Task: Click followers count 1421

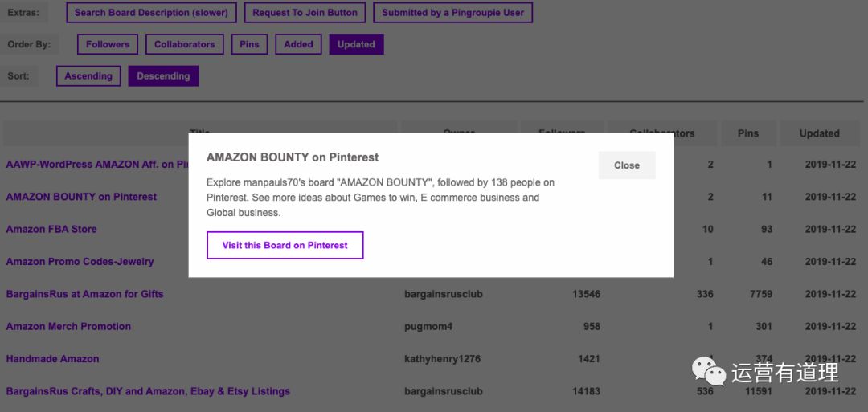Action: (x=589, y=359)
